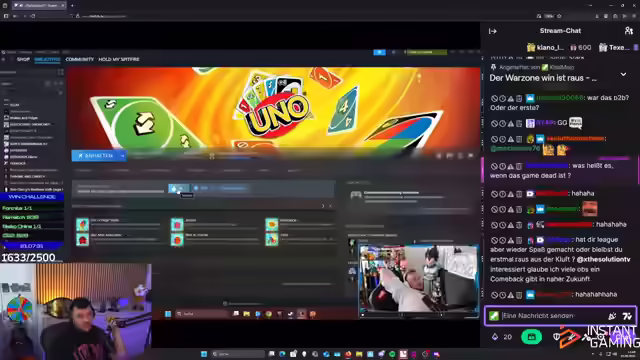Click the Search box on the bottom taskbar
The width and height of the screenshot is (640, 360).
pos(238,354)
